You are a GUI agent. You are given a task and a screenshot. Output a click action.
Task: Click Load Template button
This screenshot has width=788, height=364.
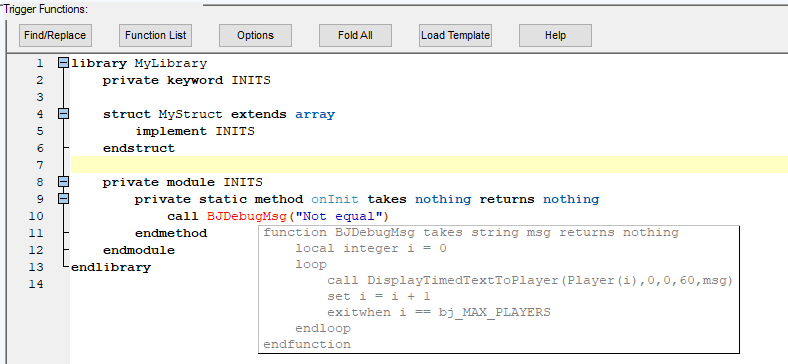(455, 35)
